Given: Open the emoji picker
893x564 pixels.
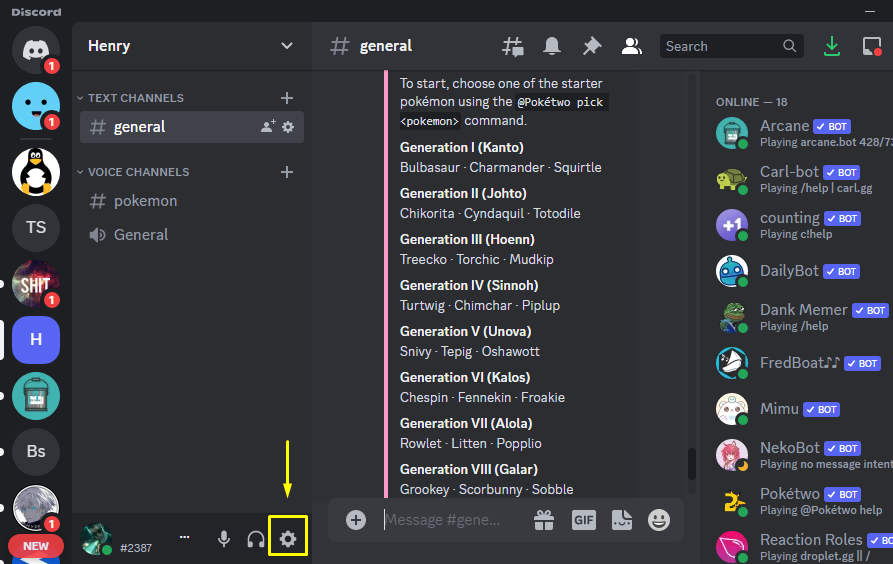Looking at the screenshot, I should click(x=659, y=520).
